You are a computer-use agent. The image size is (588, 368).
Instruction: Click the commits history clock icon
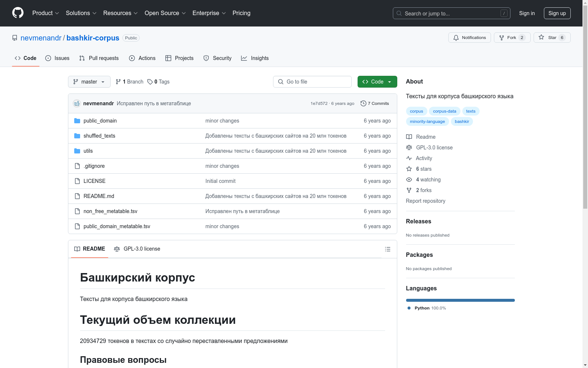[x=363, y=103]
